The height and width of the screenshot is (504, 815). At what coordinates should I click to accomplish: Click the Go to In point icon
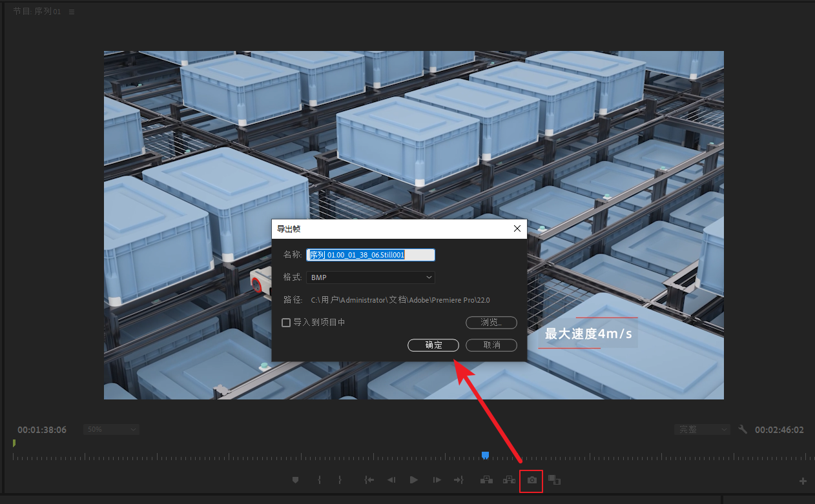pyautogui.click(x=369, y=480)
